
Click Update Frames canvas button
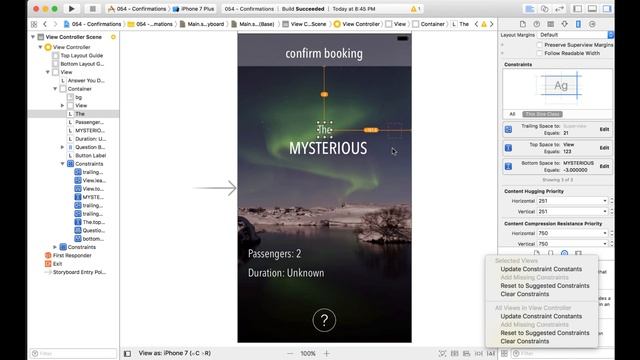(x=442, y=353)
